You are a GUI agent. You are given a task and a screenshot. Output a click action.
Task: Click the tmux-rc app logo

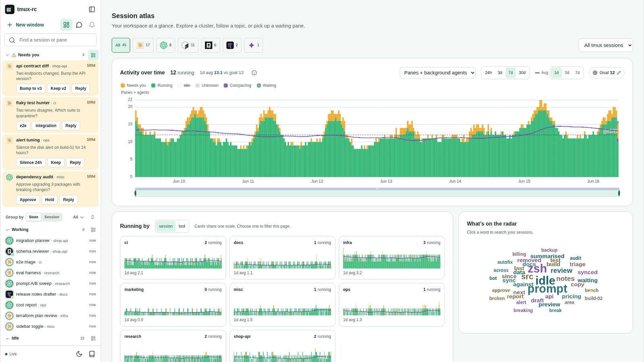tap(10, 9)
